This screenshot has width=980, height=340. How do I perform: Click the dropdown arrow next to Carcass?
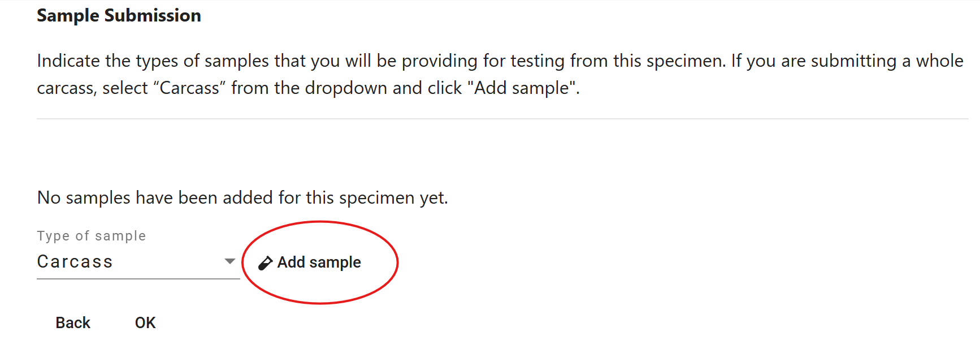click(229, 261)
